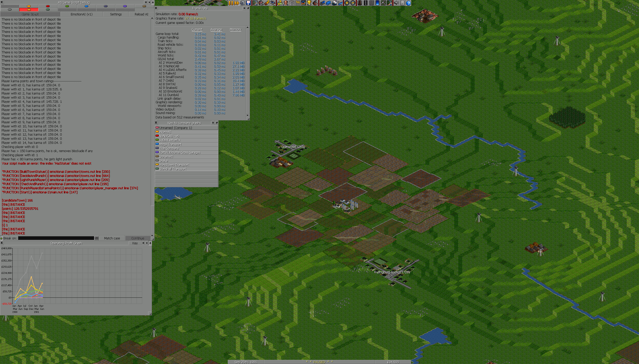Click the zoom in icon
Viewport: 639px width, 364px height.
coord(347,3)
